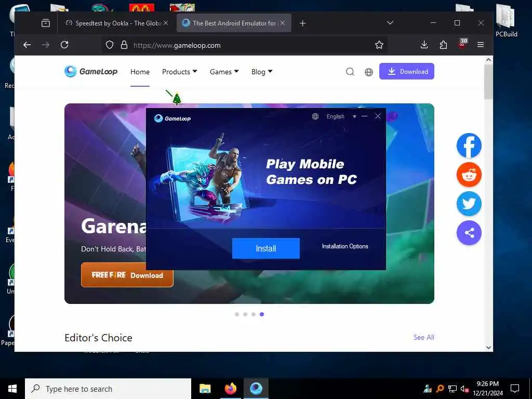Open the Firefox View icon beside tabs

click(46, 23)
